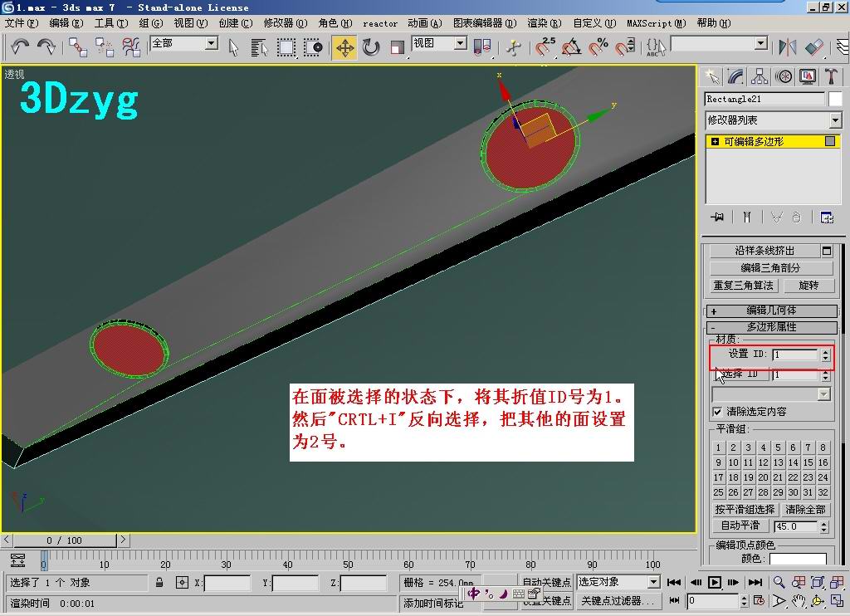Click smoothing group button 8

pos(823,447)
